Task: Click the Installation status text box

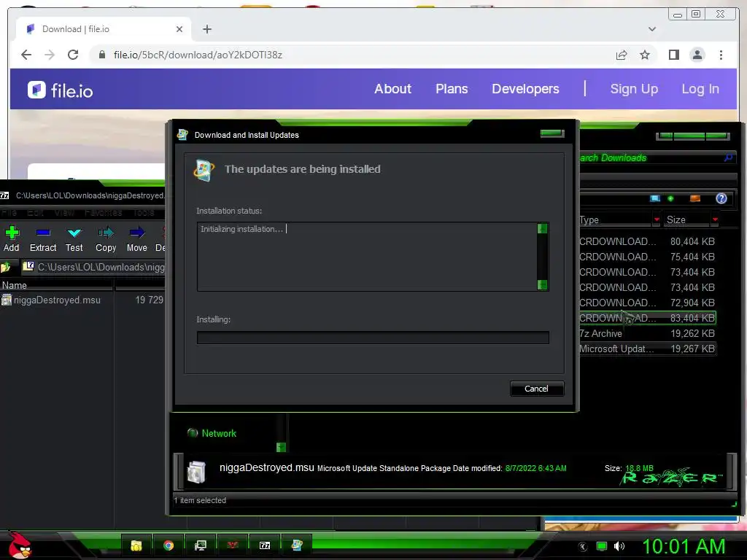Action: coord(367,256)
